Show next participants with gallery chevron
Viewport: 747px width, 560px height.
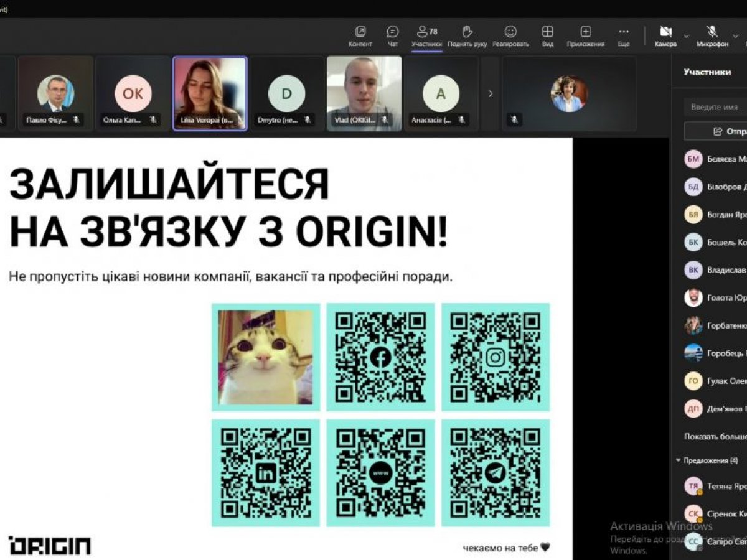tap(490, 94)
